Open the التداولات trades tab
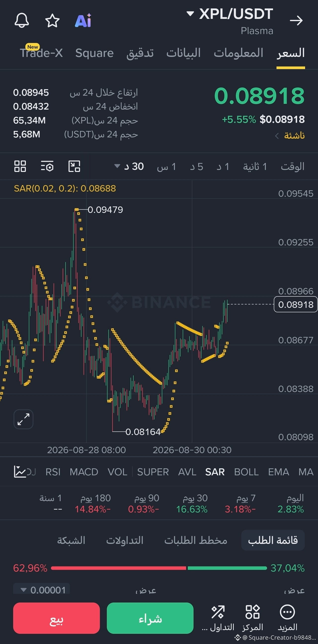This screenshot has width=318, height=644. (125, 540)
